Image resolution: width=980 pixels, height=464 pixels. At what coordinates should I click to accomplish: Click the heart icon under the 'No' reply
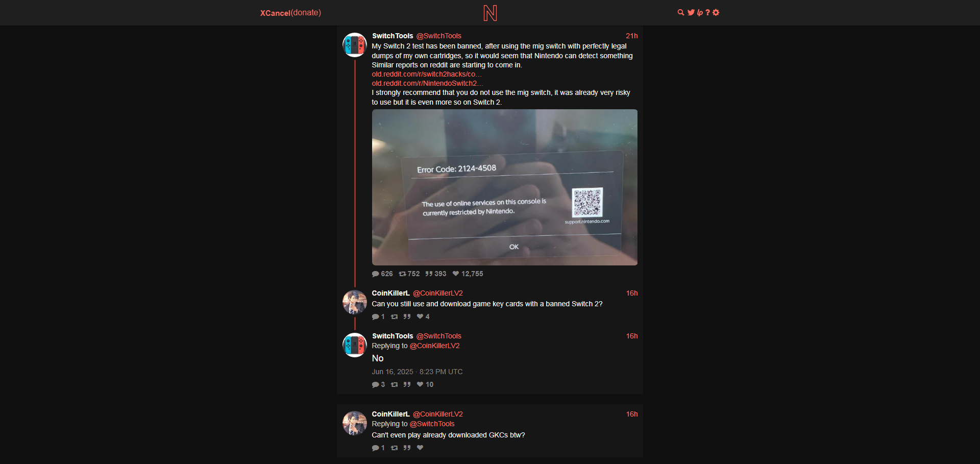pyautogui.click(x=420, y=384)
